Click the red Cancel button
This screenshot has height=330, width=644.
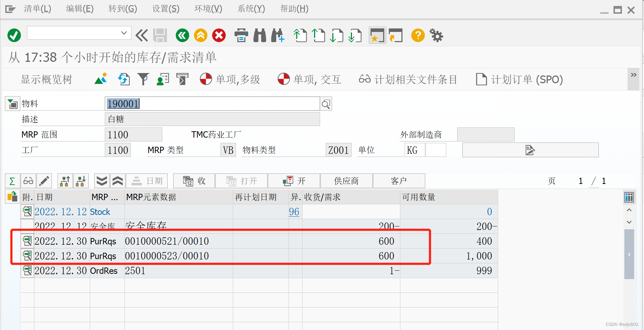[x=219, y=35]
